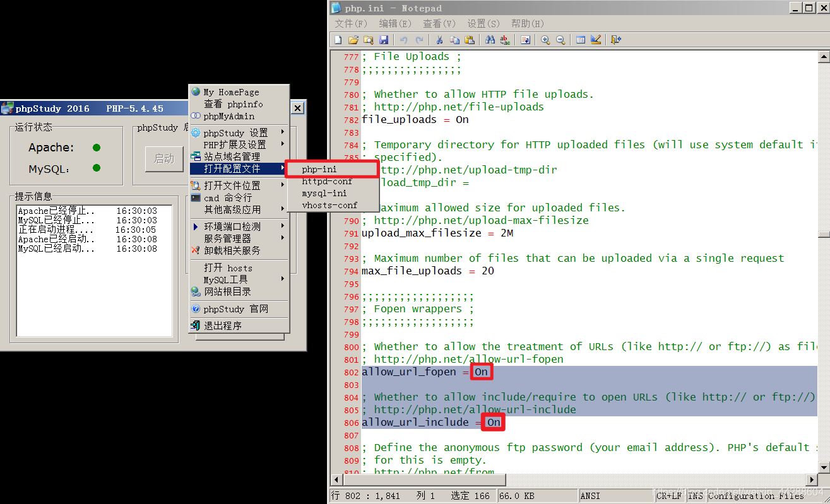Choose php-ini from config submenu
The width and height of the screenshot is (830, 504).
[332, 169]
